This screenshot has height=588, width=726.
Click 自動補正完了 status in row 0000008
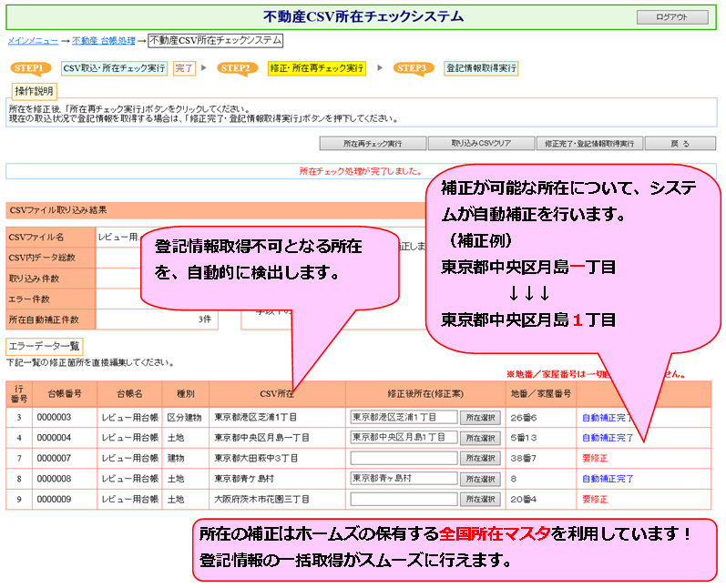click(607, 479)
